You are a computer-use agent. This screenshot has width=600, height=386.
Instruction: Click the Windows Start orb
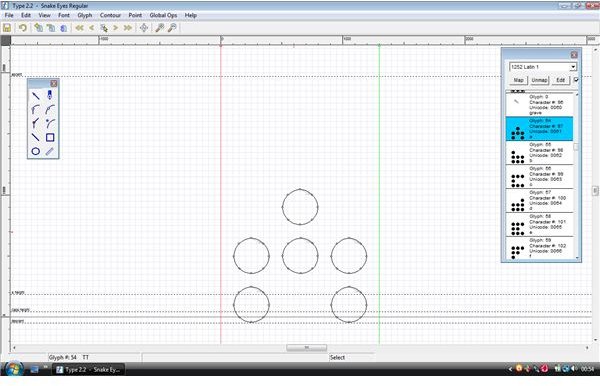click(14, 369)
